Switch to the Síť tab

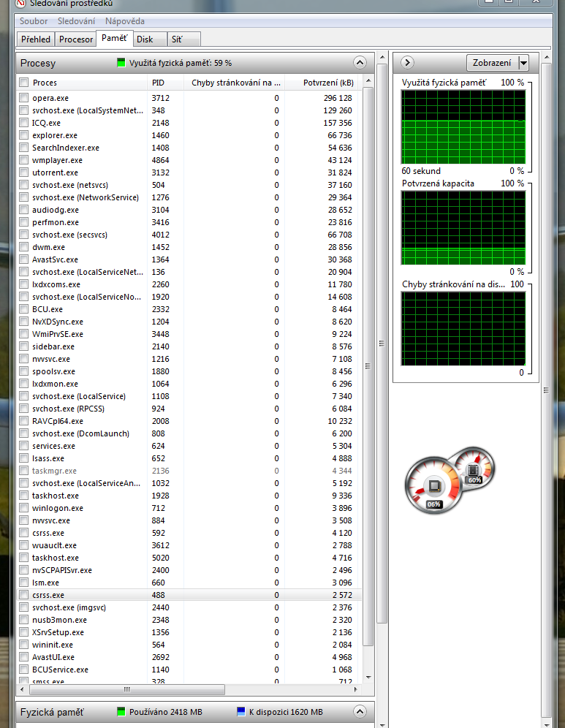click(184, 39)
